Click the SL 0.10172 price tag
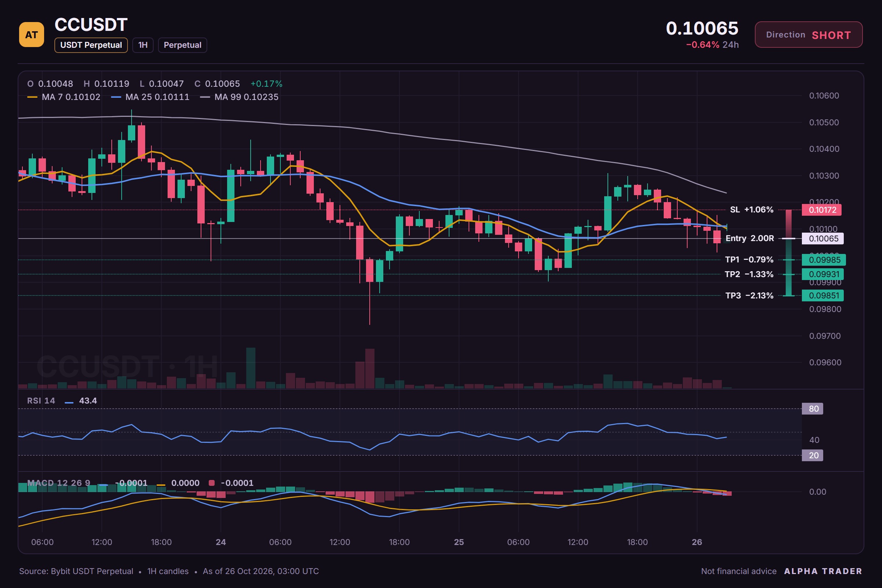Image resolution: width=882 pixels, height=588 pixels. (821, 209)
